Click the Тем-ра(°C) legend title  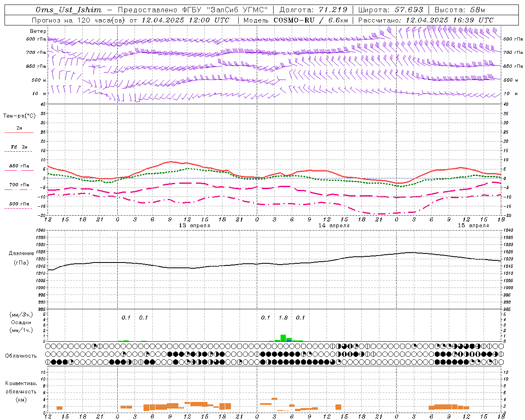pos(19,116)
